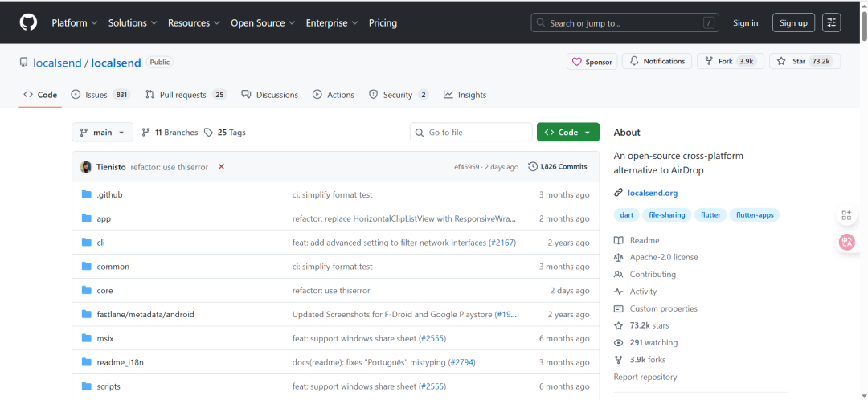Open the Pull requests tab
The image size is (868, 400).
pyautogui.click(x=185, y=95)
